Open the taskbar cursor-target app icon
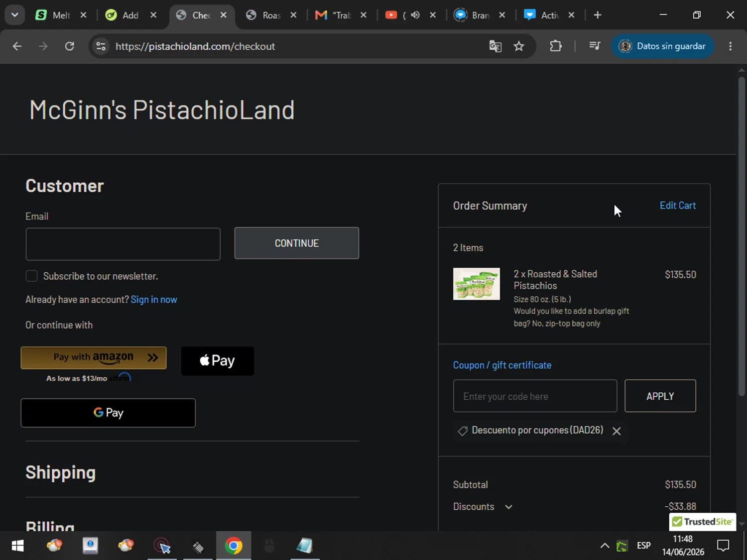747x560 pixels. pyautogui.click(x=162, y=546)
